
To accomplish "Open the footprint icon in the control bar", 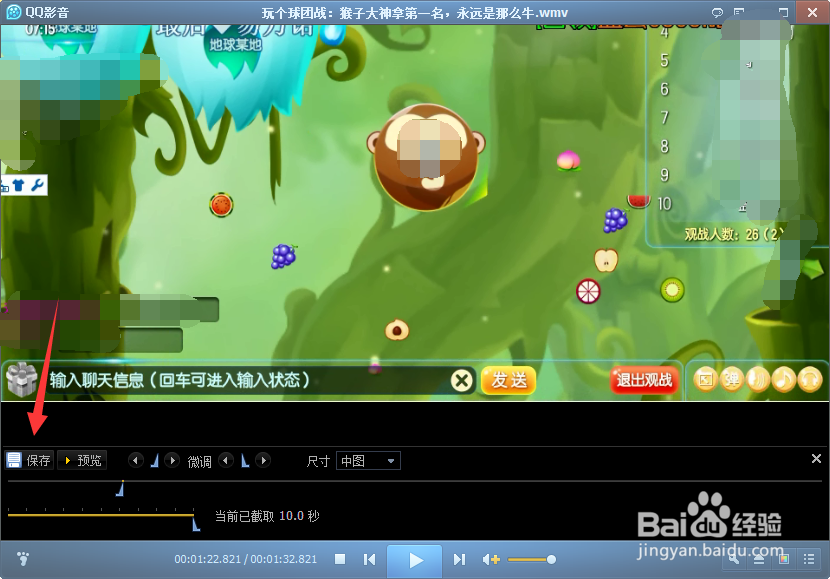I will coord(23,558).
